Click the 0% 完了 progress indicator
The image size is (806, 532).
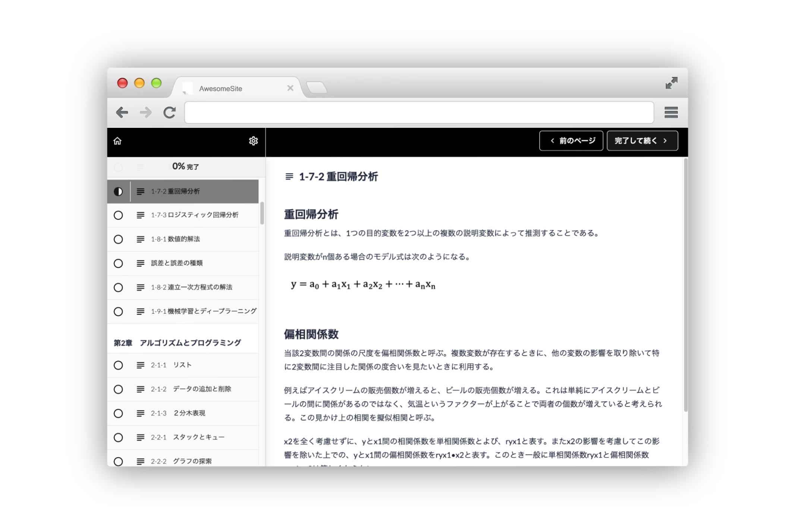[x=185, y=167]
